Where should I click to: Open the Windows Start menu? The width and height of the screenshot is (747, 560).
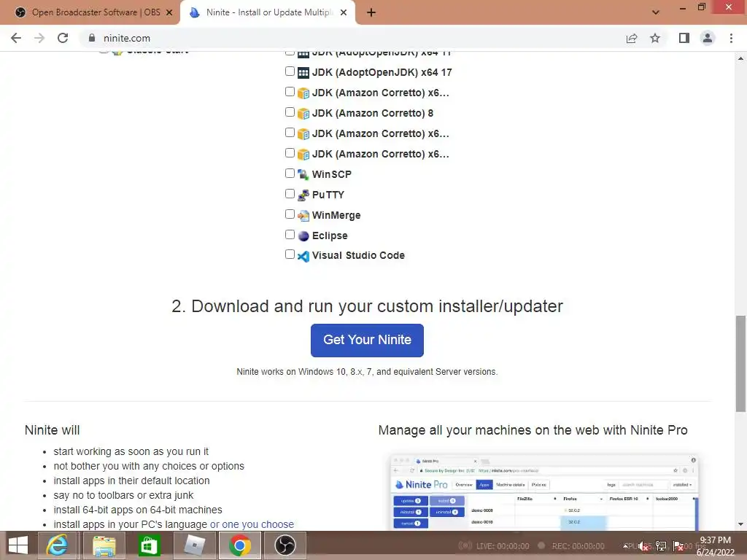click(x=18, y=545)
